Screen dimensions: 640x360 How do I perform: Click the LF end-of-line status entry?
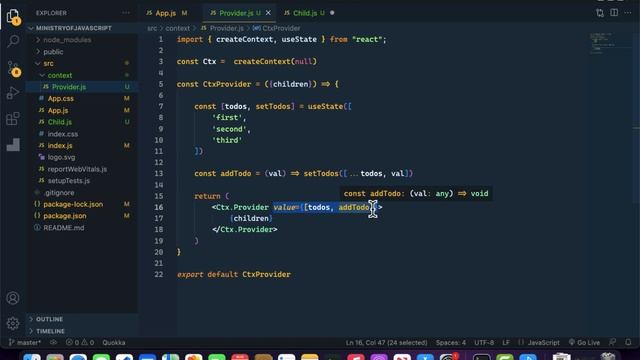click(506, 342)
